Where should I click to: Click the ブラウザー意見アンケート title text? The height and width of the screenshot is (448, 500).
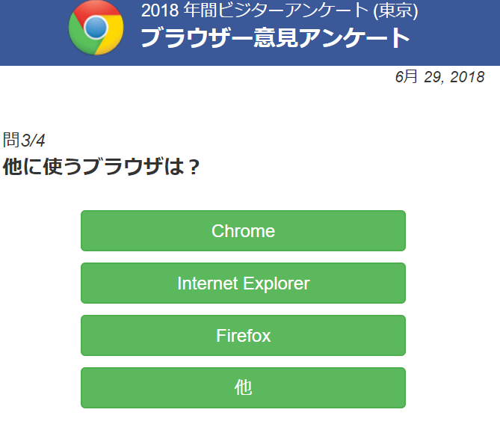(x=275, y=38)
